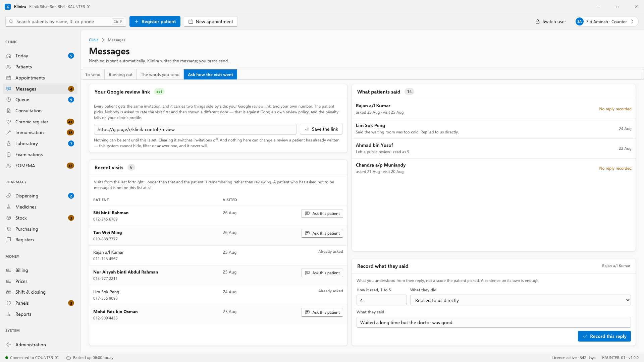Select Ask how the visit went tab

tap(210, 74)
